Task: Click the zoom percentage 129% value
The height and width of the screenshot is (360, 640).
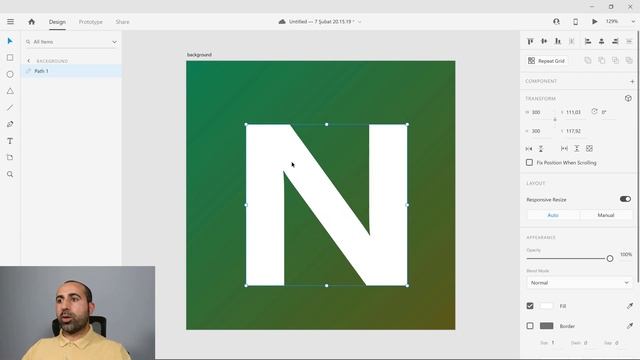Action: point(612,21)
